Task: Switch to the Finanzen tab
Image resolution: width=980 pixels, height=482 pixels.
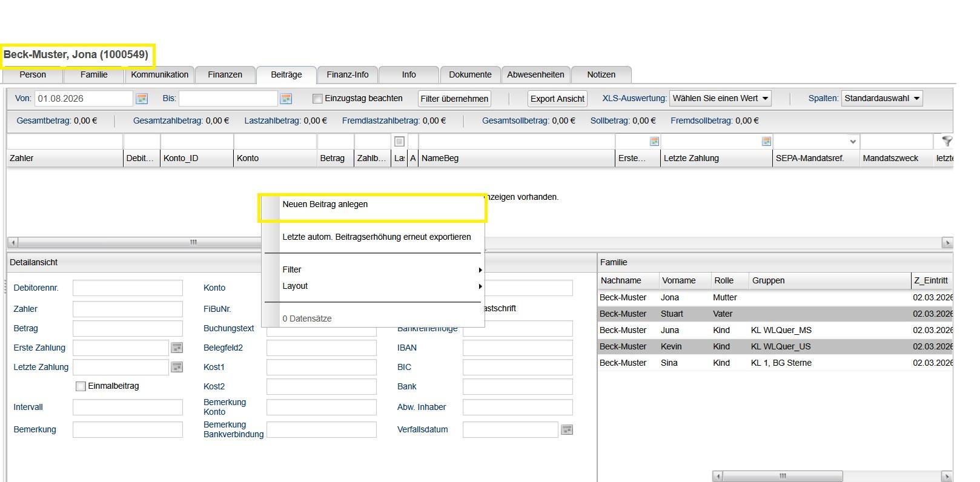Action: pos(225,74)
